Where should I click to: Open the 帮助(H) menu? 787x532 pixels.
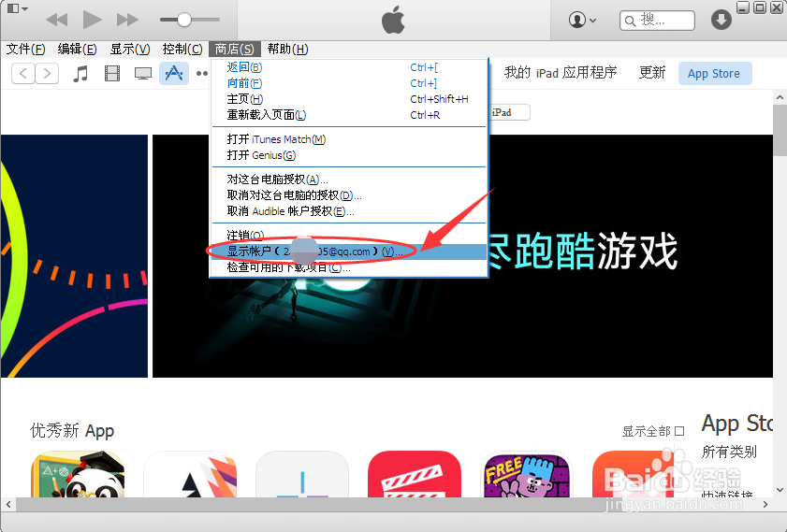click(287, 50)
